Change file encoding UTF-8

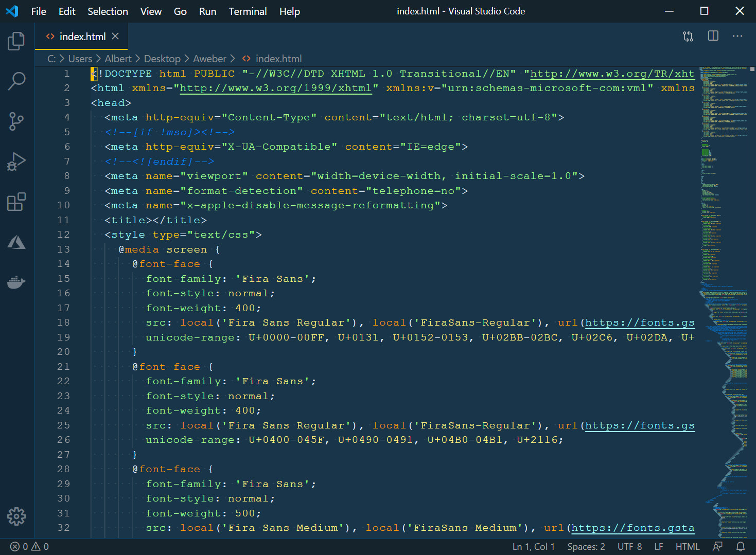(629, 547)
